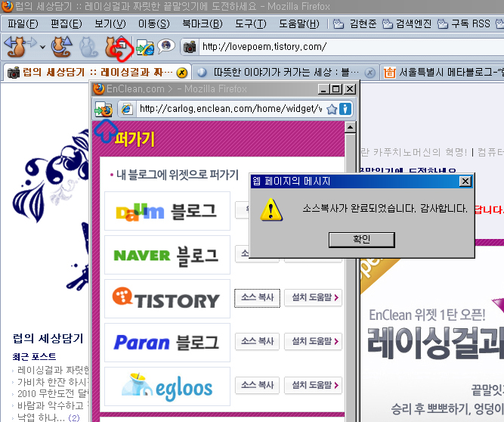
Task: Click the NAVER 블로그 logo
Action: [167, 255]
